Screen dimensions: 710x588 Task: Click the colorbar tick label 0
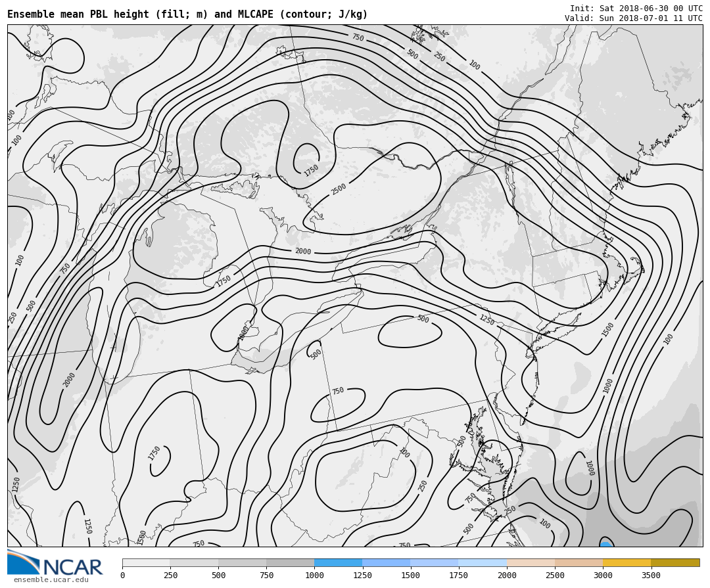pyautogui.click(x=123, y=576)
